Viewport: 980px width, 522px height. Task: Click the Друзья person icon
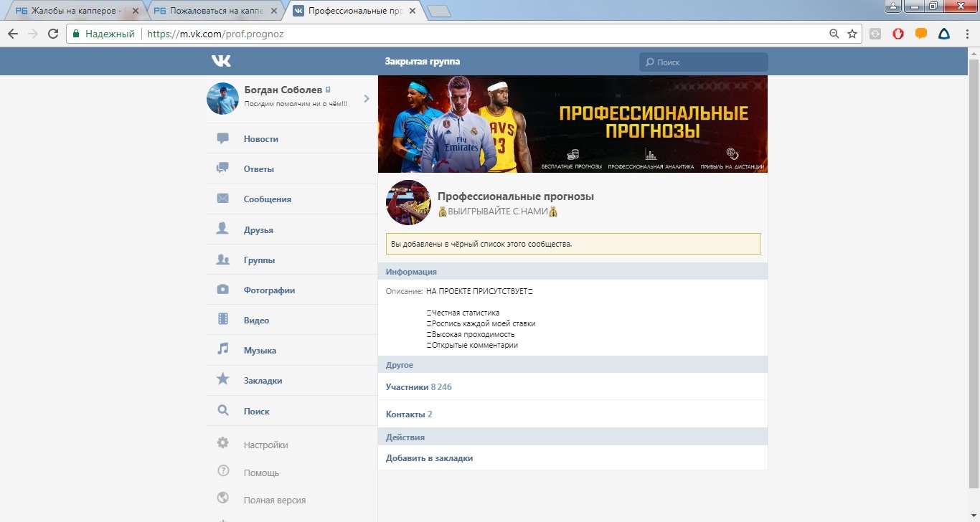(x=223, y=229)
